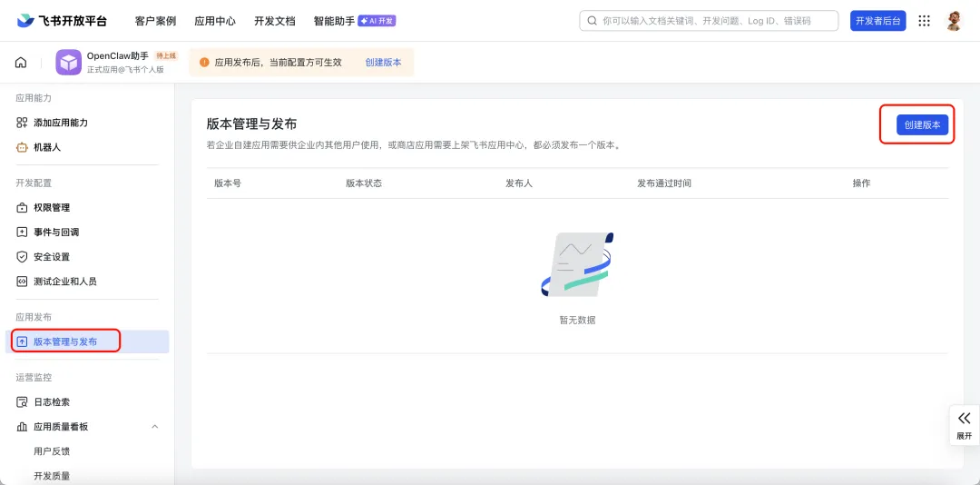
Task: Click the AI 开发 badge
Action: (377, 21)
